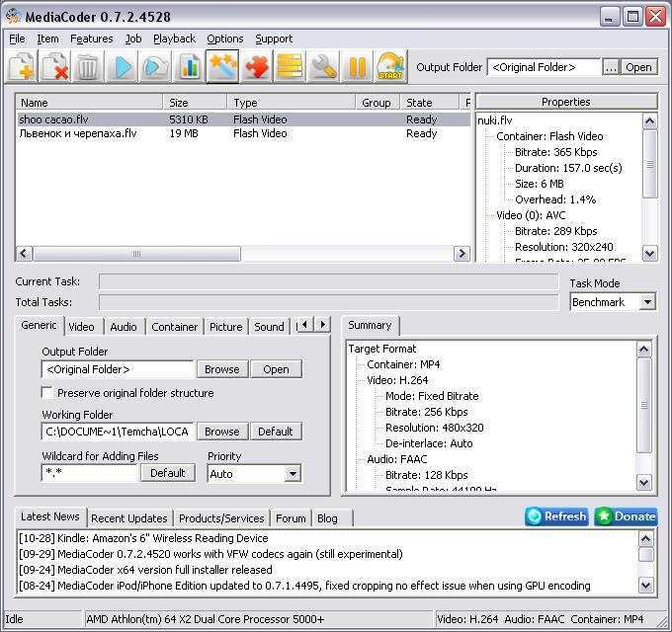Switch to the Sound settings tab

(x=269, y=327)
